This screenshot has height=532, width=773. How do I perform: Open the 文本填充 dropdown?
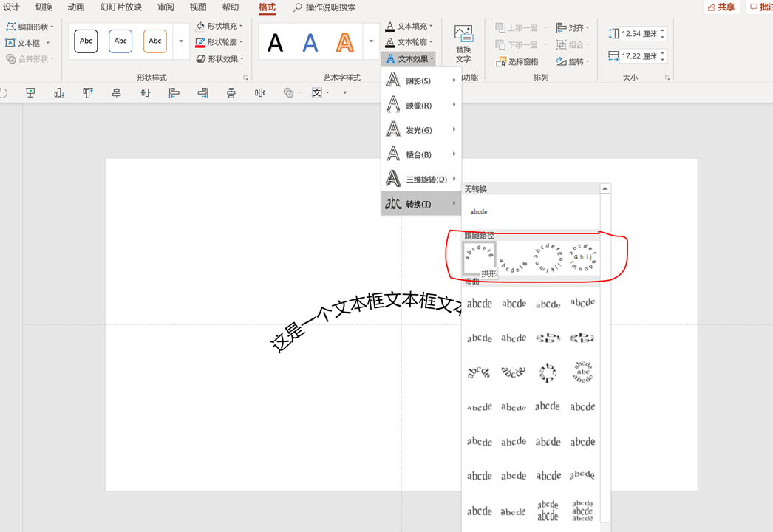coord(409,26)
